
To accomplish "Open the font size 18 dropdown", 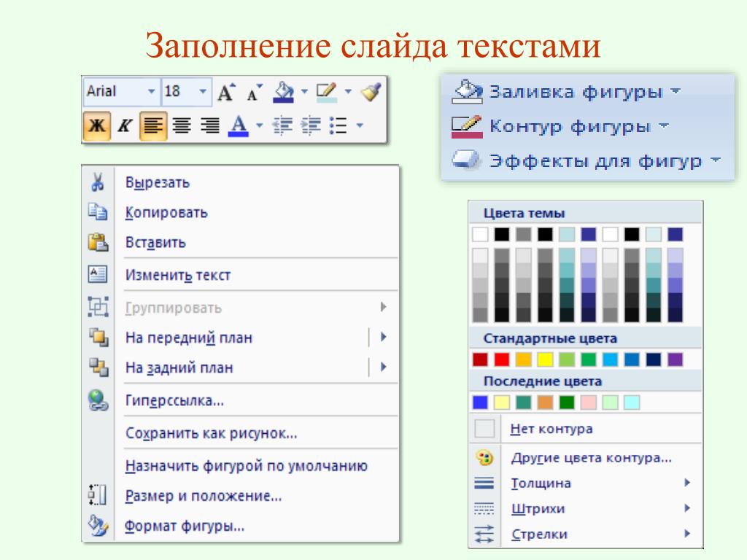I will point(203,91).
